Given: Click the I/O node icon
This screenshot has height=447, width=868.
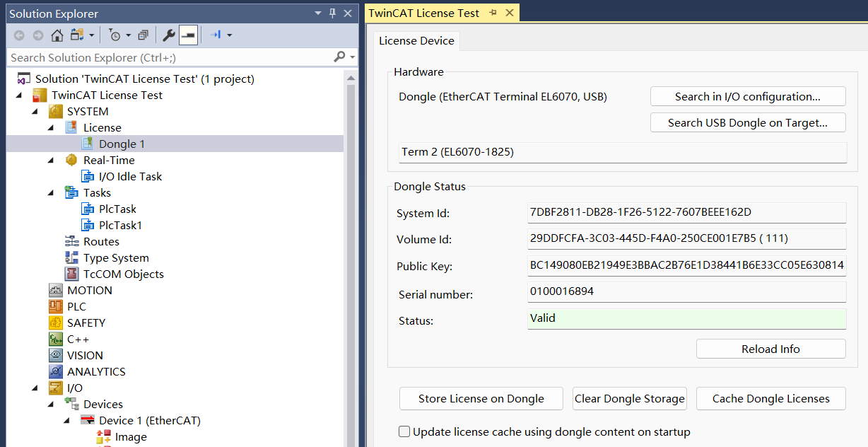Looking at the screenshot, I should click(x=56, y=388).
